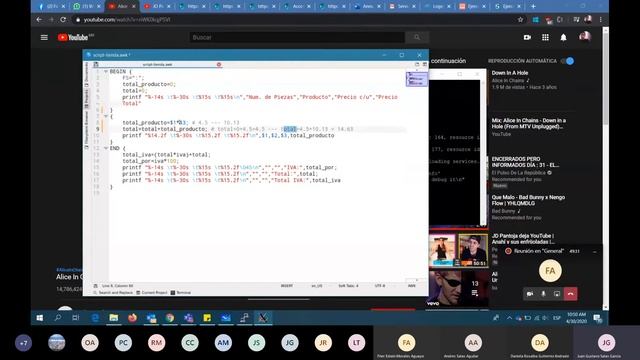Click the Soft Tabs: 4 status entry
This screenshot has width=640, height=360.
348,286
